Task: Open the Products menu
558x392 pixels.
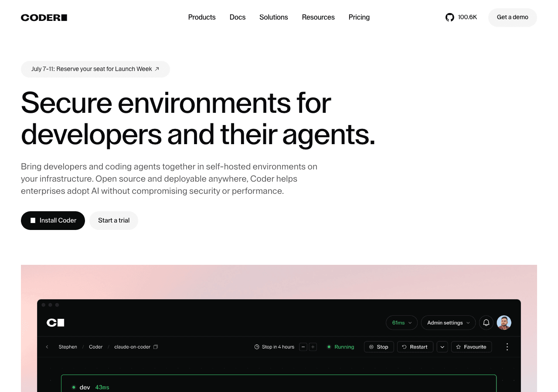Action: [x=202, y=17]
